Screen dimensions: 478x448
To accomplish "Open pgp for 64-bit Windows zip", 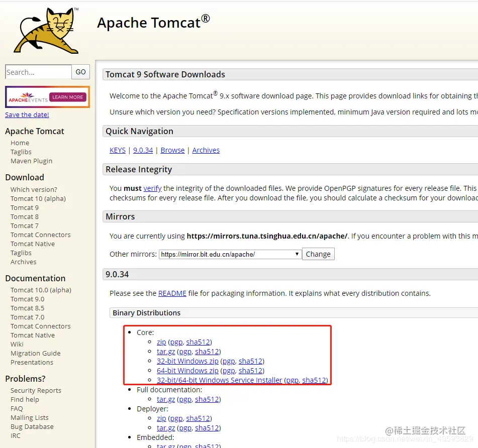I will 229,371.
